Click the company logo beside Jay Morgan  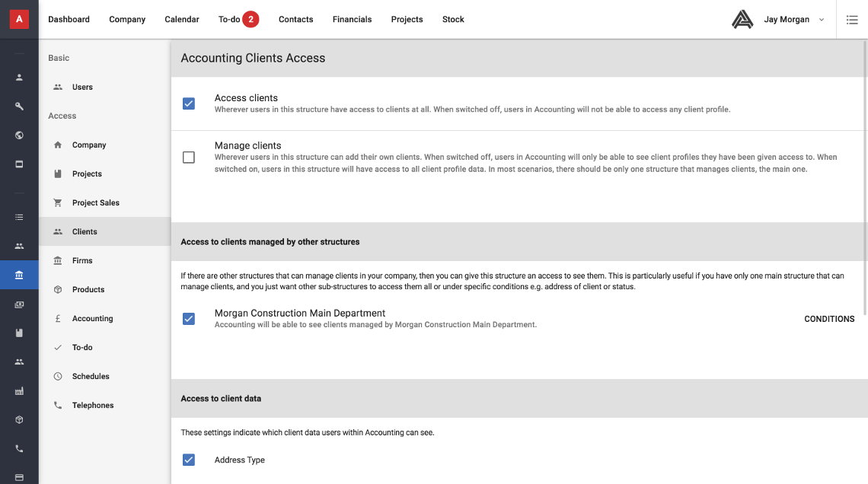742,20
